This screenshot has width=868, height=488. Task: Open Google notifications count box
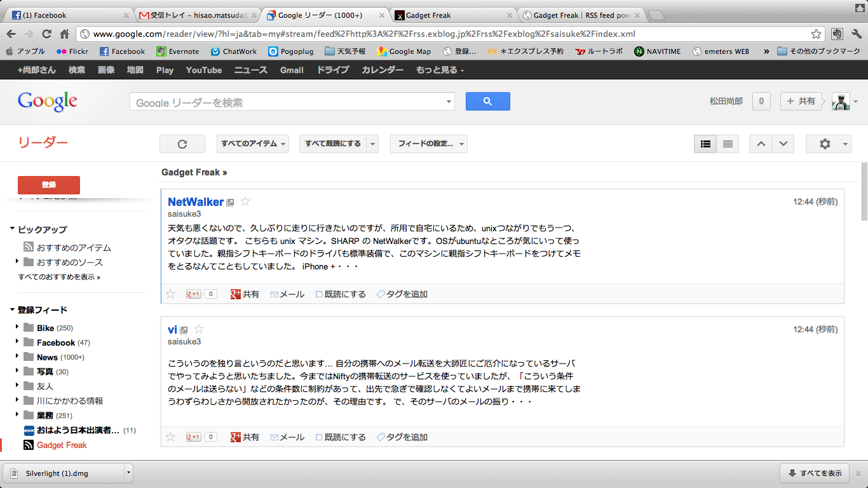click(761, 101)
